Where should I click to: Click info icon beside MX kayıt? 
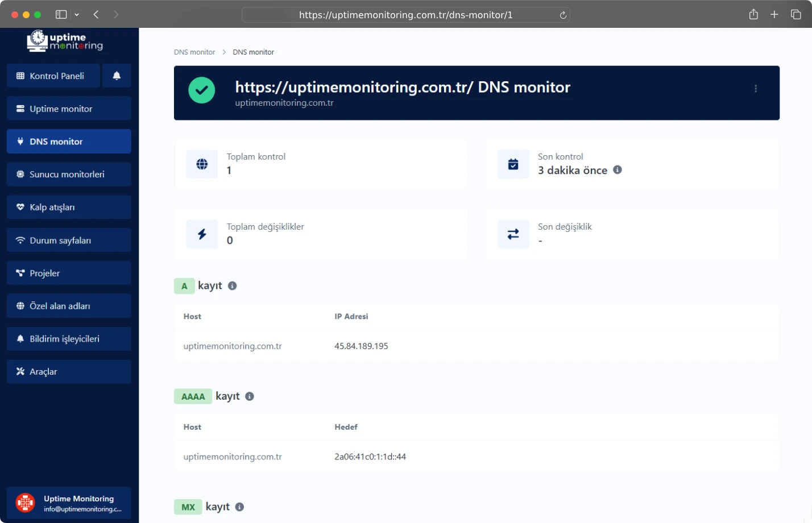click(x=239, y=507)
